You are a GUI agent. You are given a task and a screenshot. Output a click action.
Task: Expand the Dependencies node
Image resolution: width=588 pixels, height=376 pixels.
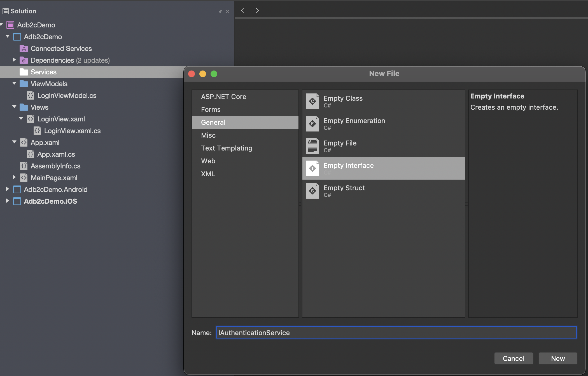(x=14, y=60)
